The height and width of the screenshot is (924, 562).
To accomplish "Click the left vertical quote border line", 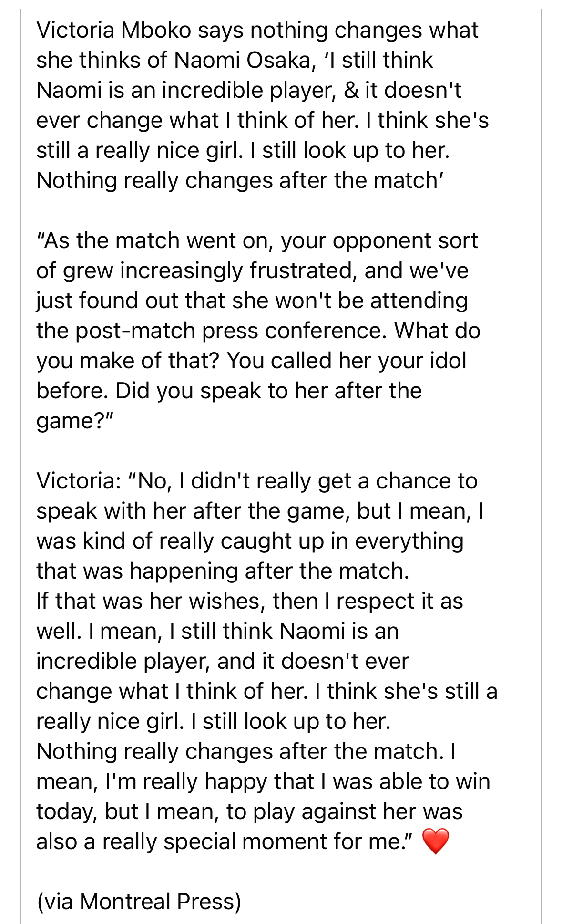I will click(21, 462).
